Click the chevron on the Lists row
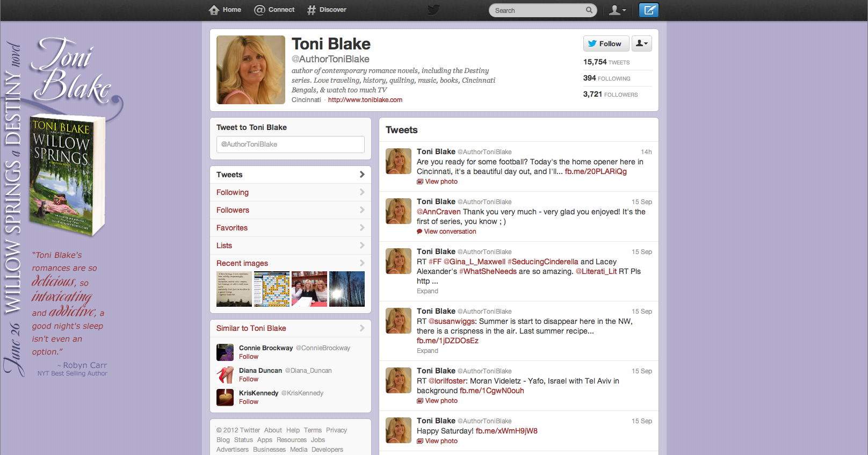Image resolution: width=868 pixels, height=455 pixels. click(362, 245)
